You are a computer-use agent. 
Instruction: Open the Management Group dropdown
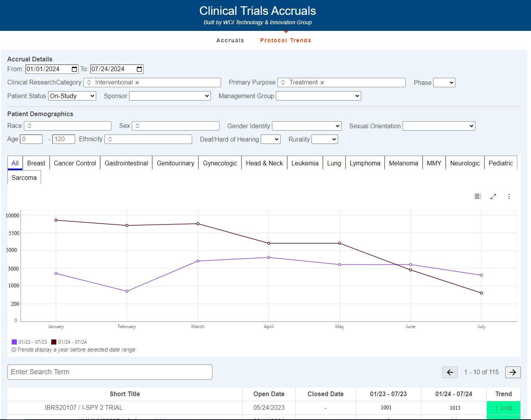tap(318, 96)
